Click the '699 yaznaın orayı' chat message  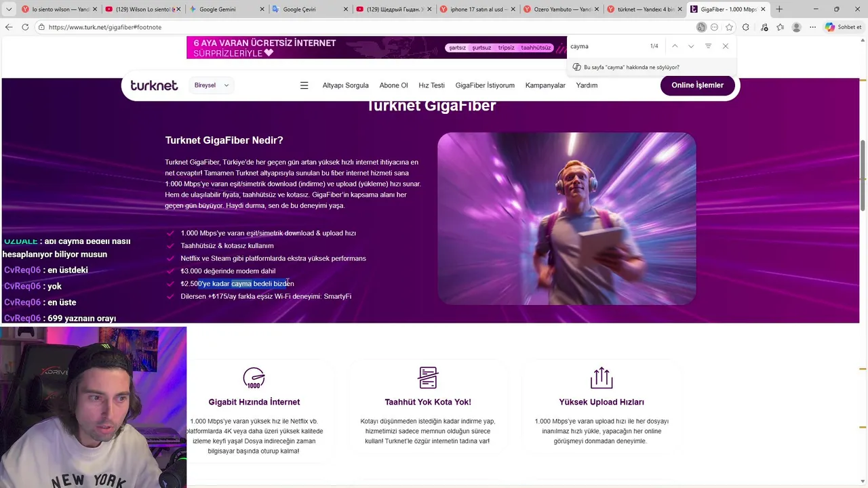click(60, 318)
